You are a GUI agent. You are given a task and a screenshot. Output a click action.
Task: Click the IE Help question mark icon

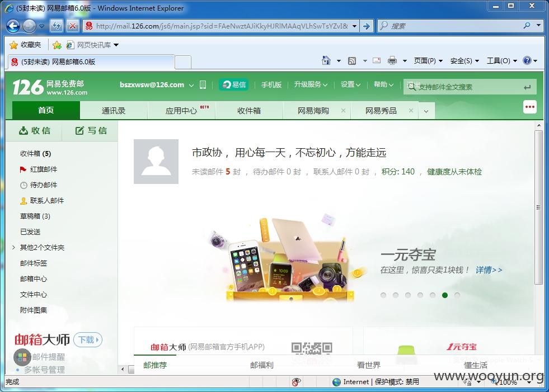(x=527, y=60)
